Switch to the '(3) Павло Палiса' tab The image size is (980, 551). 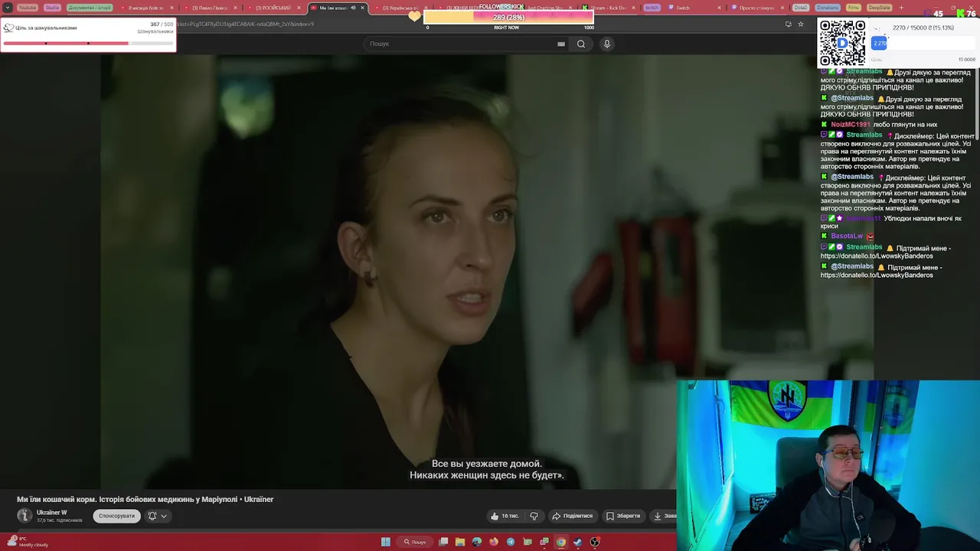tap(208, 8)
